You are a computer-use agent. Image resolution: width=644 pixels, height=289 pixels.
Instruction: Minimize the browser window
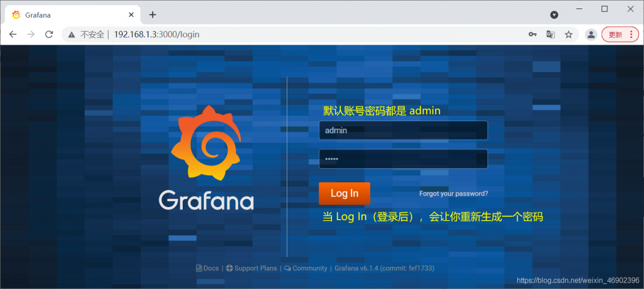pyautogui.click(x=579, y=9)
